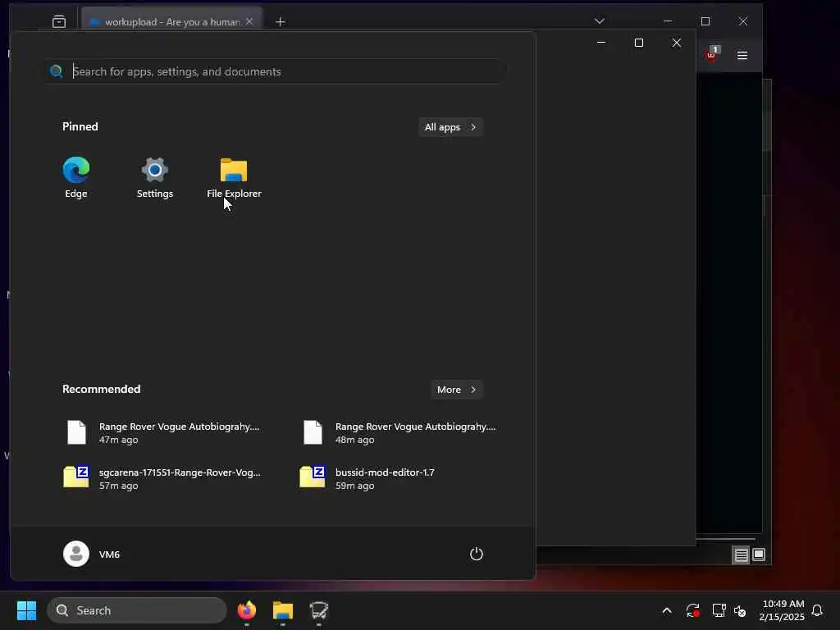Open a new browser tab
Viewport: 840px width, 630px height.
(281, 21)
